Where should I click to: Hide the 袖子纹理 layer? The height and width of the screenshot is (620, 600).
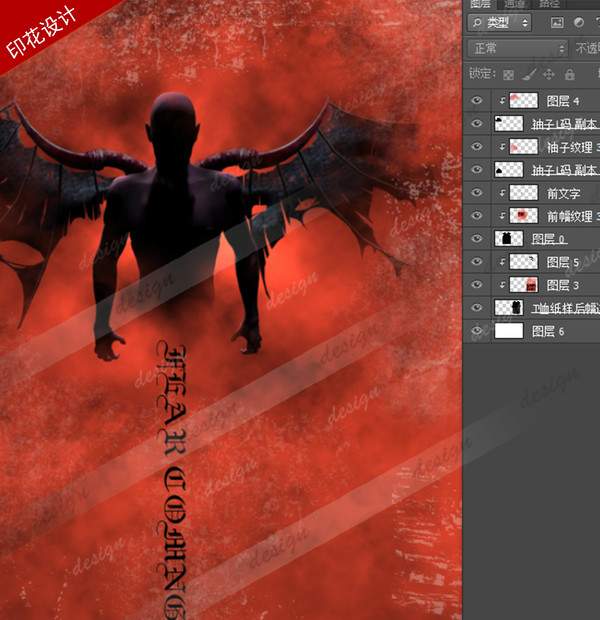tap(477, 146)
